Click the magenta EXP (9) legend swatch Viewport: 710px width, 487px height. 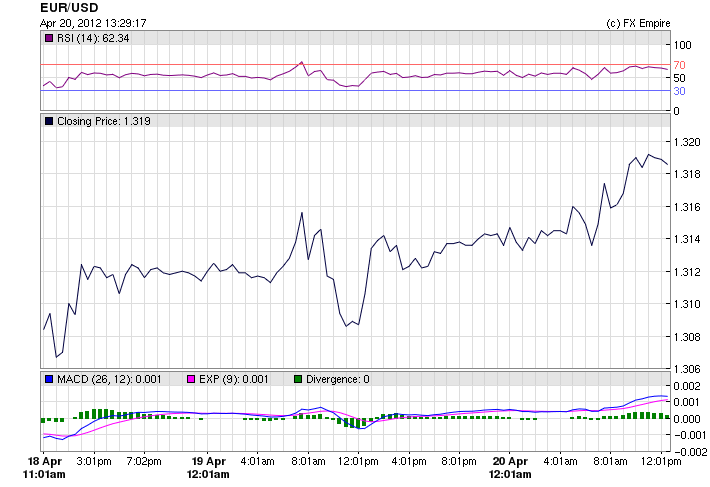coord(192,379)
